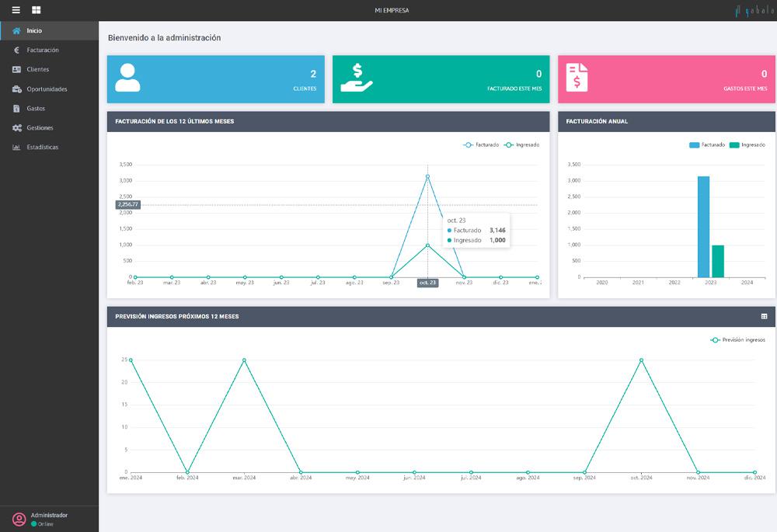This screenshot has width=777, height=532.
Task: Open the Facturado este mes card
Action: (x=441, y=79)
